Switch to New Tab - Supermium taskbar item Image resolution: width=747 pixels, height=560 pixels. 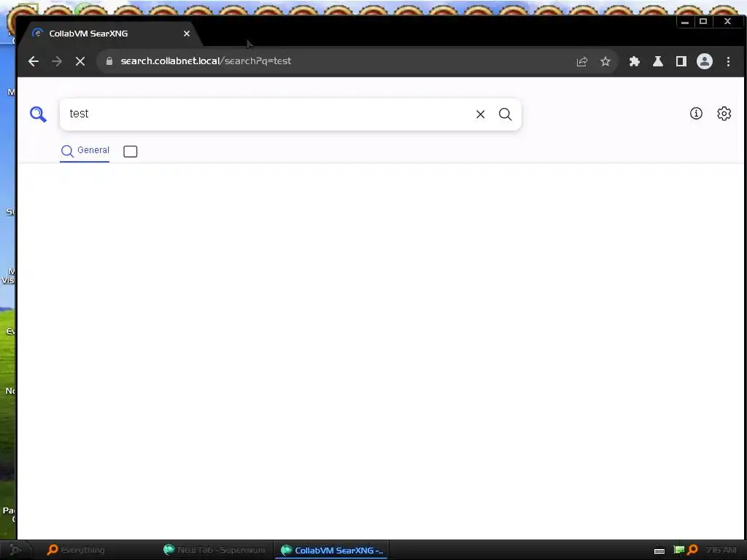click(x=214, y=550)
